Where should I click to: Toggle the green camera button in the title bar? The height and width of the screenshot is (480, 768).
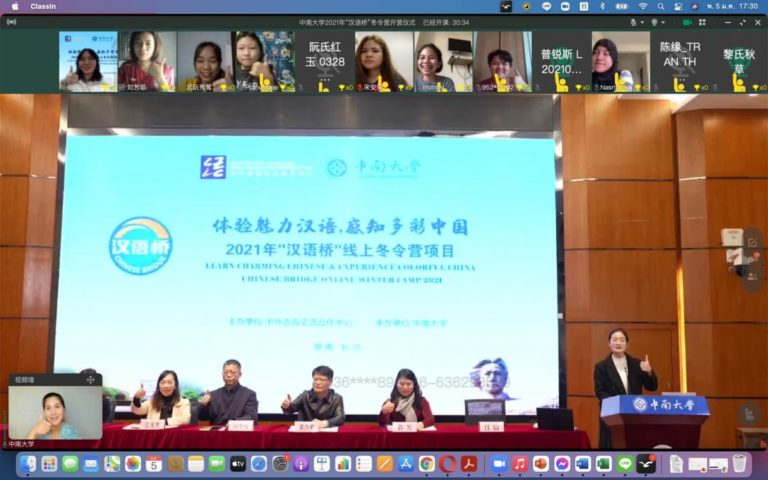pyautogui.click(x=687, y=23)
